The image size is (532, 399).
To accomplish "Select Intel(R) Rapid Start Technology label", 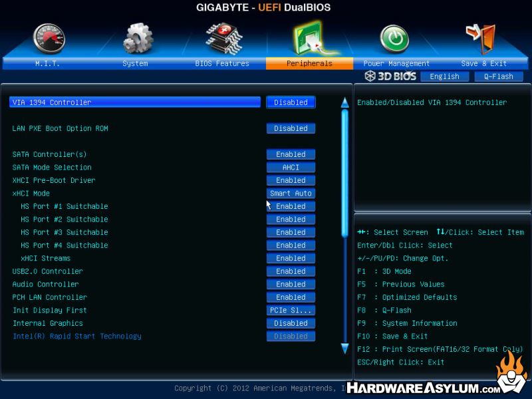I will pyautogui.click(x=76, y=336).
